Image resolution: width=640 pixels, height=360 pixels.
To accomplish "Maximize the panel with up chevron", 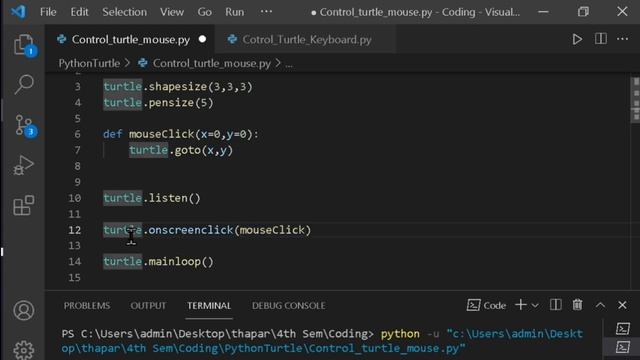I will (600, 305).
